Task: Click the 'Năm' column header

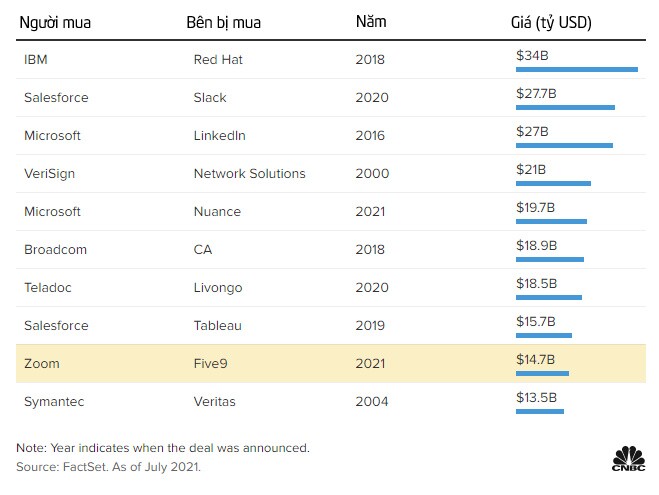Action: point(371,21)
